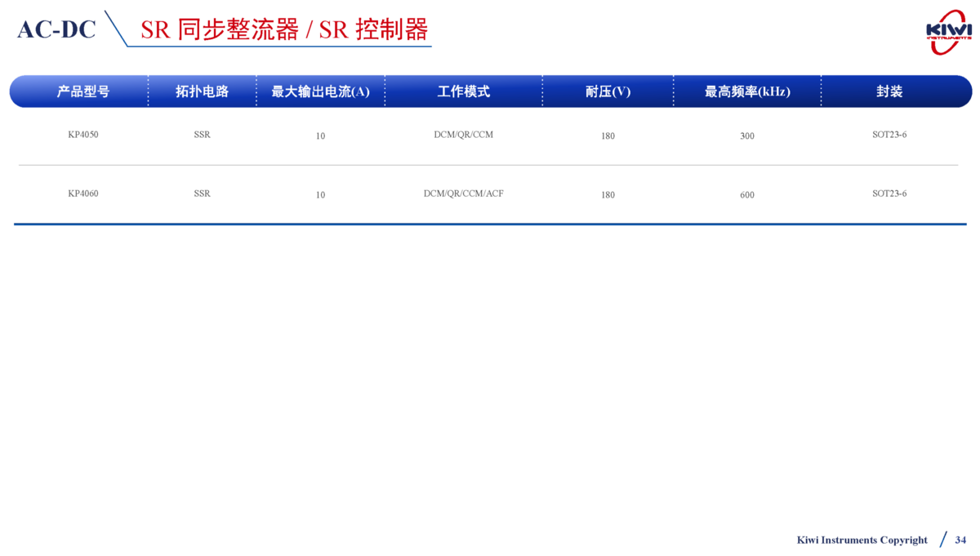
Task: Click the 最大输出电流(A) column header
Action: [x=320, y=91]
